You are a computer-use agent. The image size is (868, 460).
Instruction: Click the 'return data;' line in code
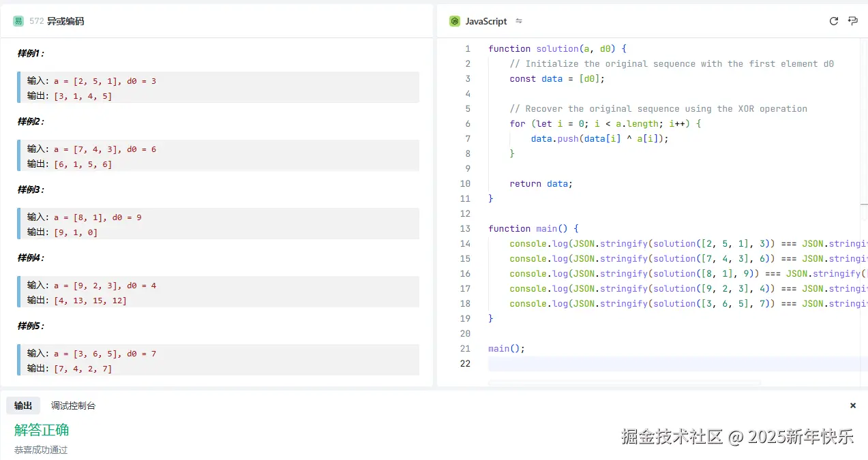pyautogui.click(x=541, y=183)
